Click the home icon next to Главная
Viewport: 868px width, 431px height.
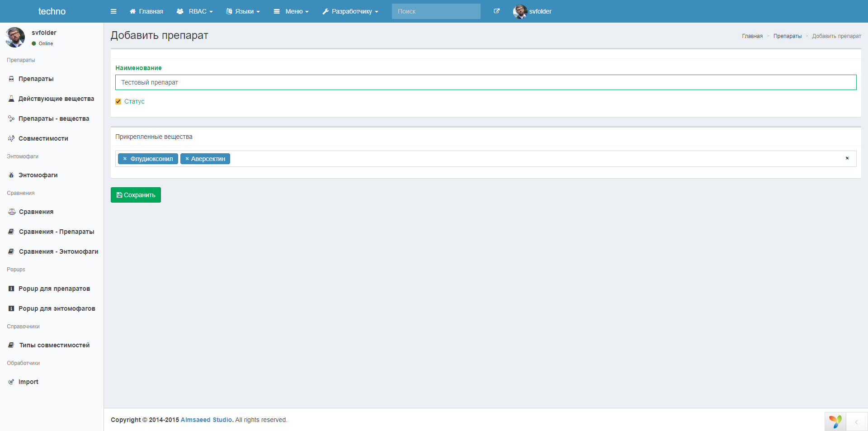133,11
